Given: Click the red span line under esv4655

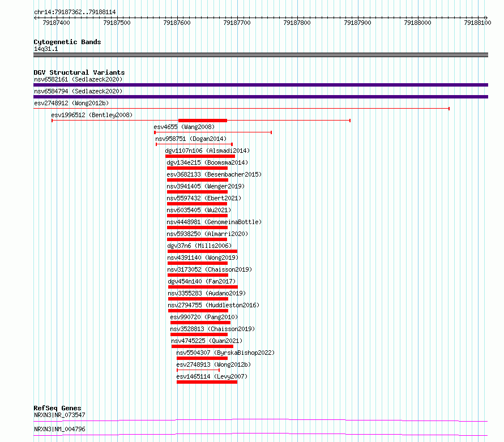Looking at the screenshot, I should point(213,132).
